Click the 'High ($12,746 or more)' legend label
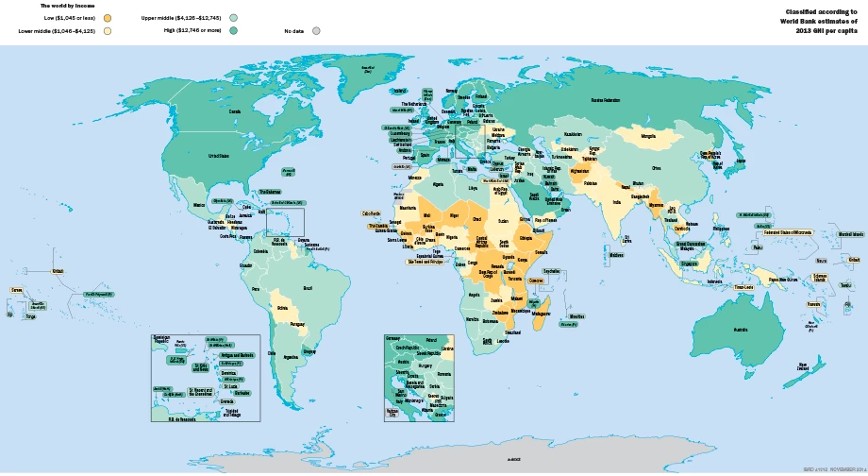 click(192, 30)
